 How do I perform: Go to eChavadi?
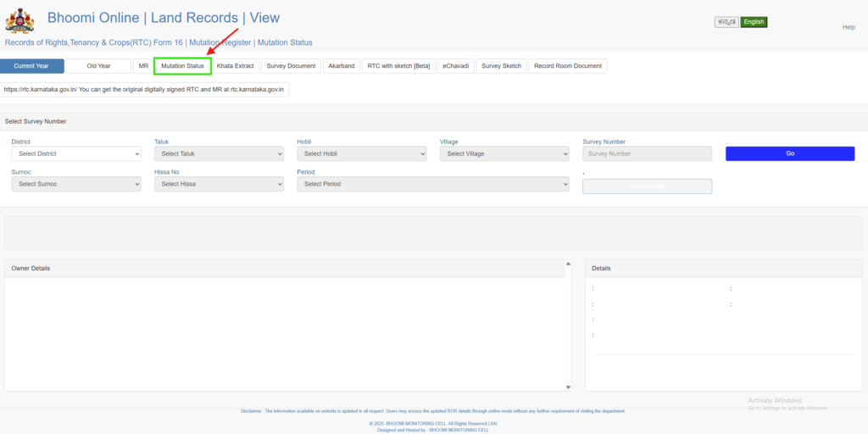pyautogui.click(x=455, y=66)
